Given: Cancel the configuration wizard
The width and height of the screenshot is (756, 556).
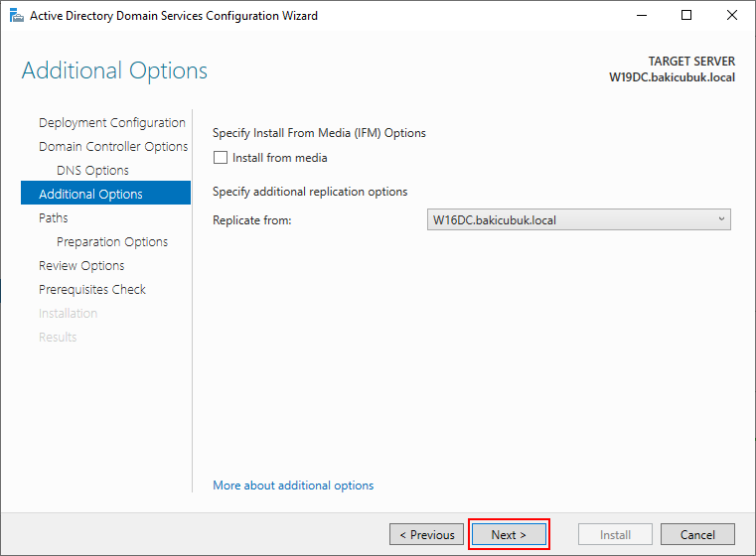Looking at the screenshot, I should pos(697,534).
